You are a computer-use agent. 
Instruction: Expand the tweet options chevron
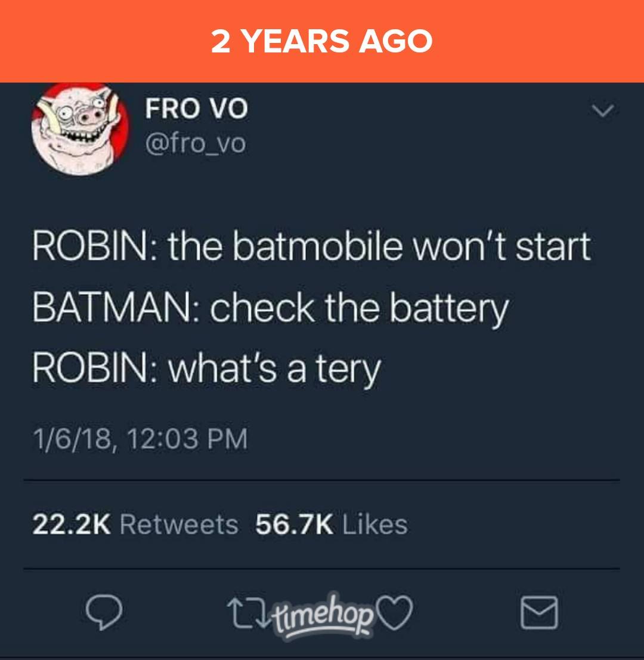[603, 110]
